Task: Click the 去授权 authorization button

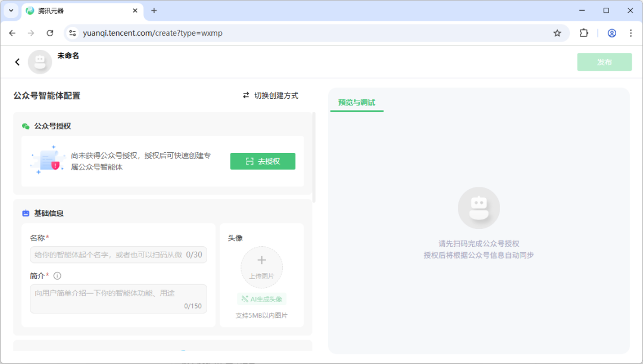Action: 263,161
